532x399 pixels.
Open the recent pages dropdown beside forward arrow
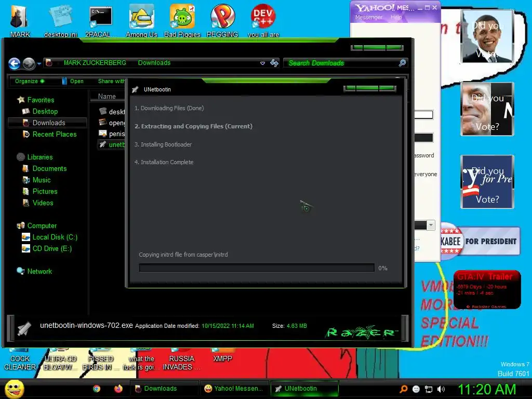coord(39,63)
